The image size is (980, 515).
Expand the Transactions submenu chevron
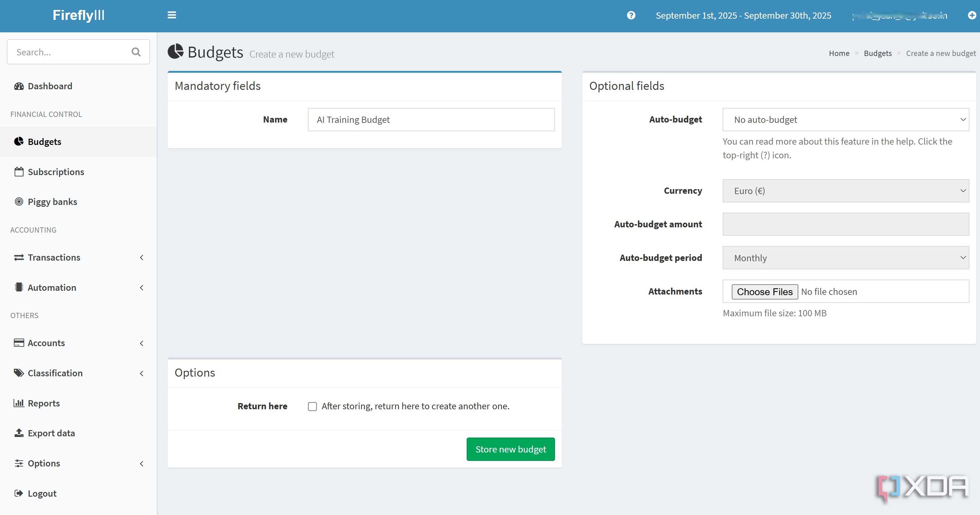pyautogui.click(x=142, y=257)
